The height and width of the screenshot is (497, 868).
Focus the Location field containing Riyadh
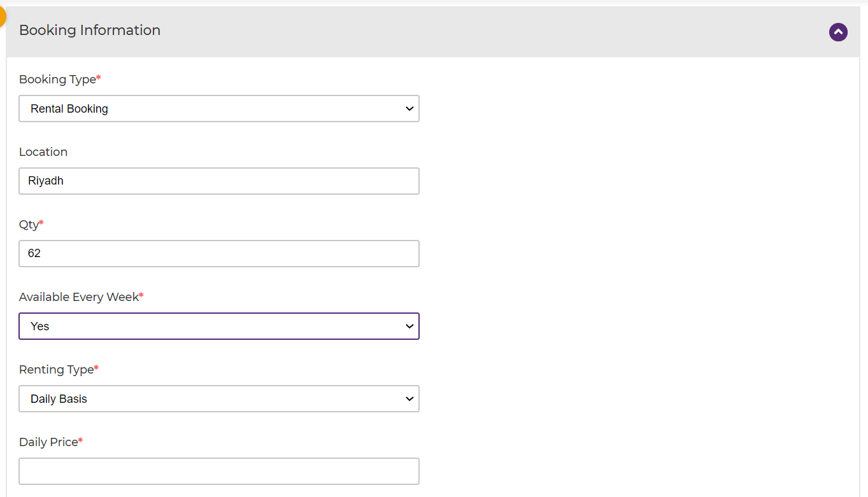click(219, 181)
